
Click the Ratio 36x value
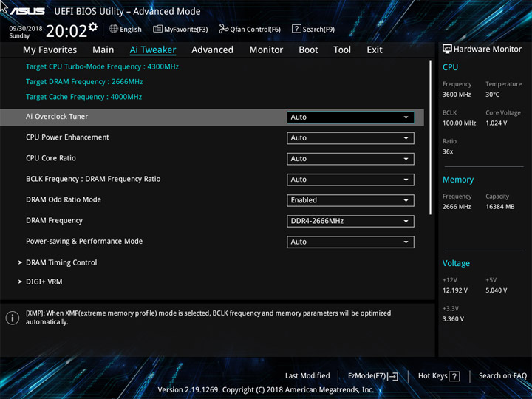448,151
